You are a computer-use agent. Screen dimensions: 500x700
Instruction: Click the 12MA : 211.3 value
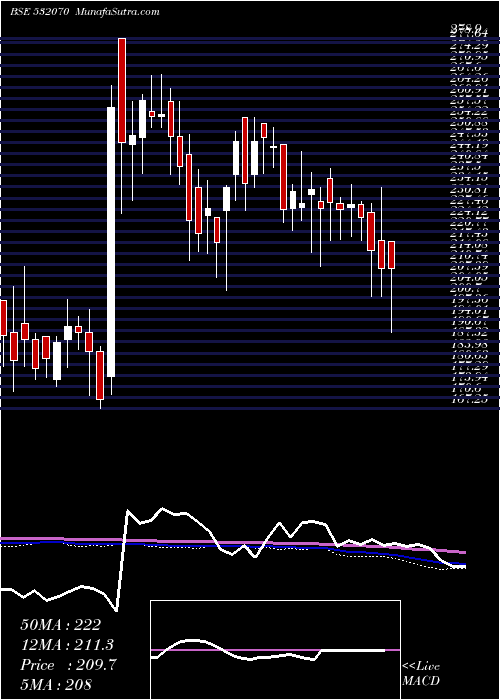coord(67,645)
